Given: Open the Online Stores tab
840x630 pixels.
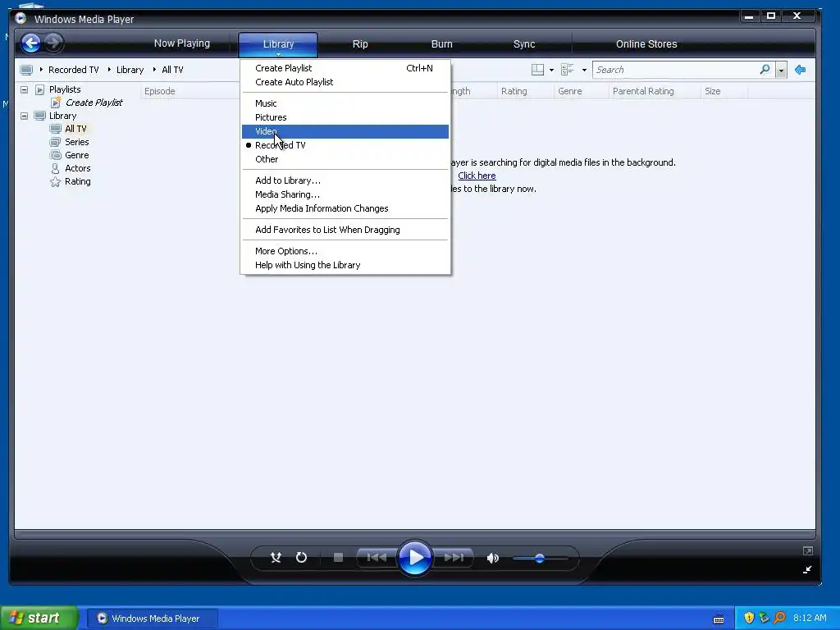Looking at the screenshot, I should tap(646, 44).
